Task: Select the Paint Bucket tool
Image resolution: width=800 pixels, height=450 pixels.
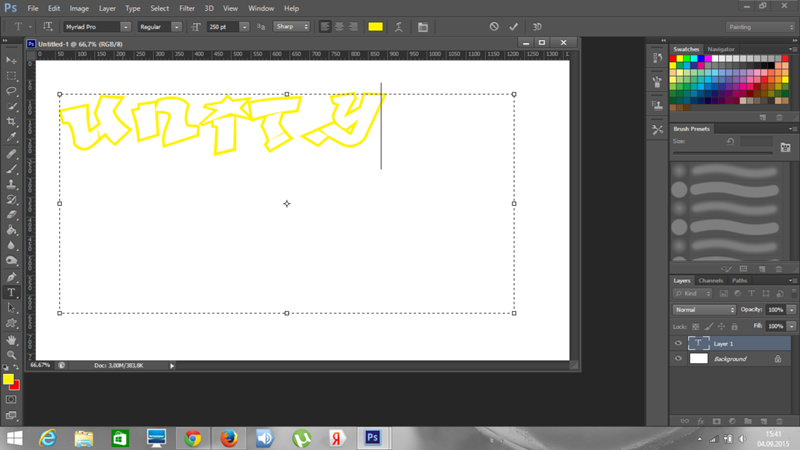Action: (11, 230)
